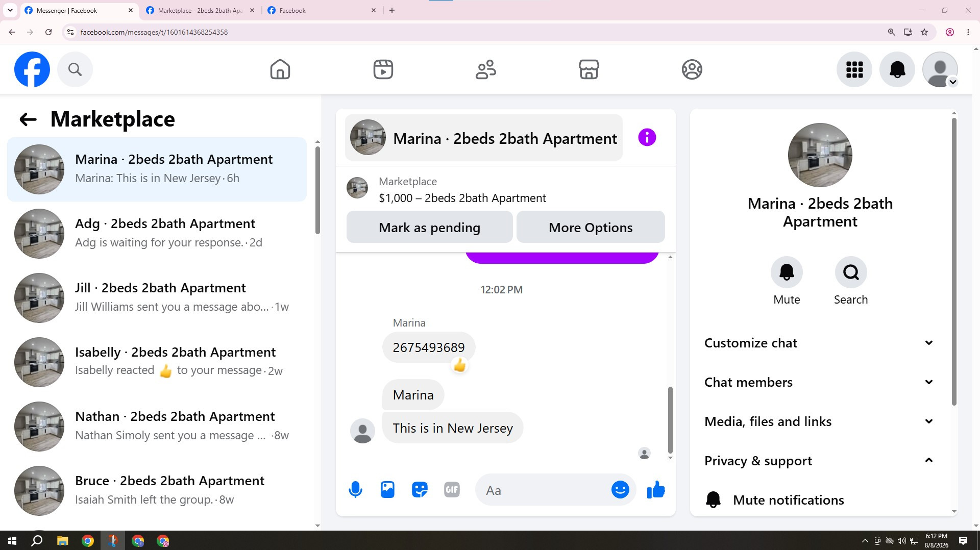The image size is (980, 550).
Task: Select Bruce 2beds 2bath Apartment conversation
Action: (x=157, y=491)
